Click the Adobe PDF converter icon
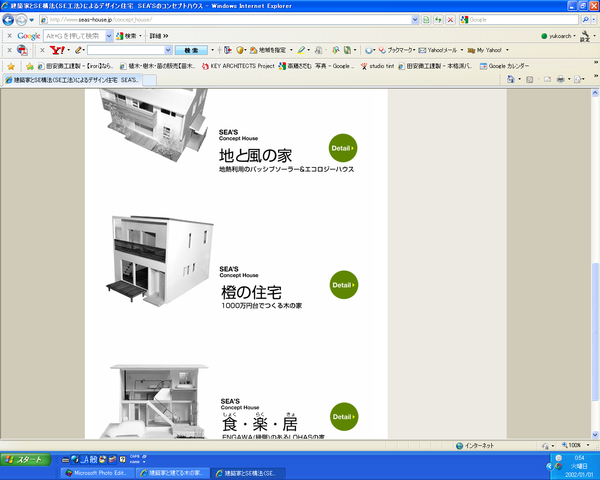The image size is (600, 480). (23, 50)
